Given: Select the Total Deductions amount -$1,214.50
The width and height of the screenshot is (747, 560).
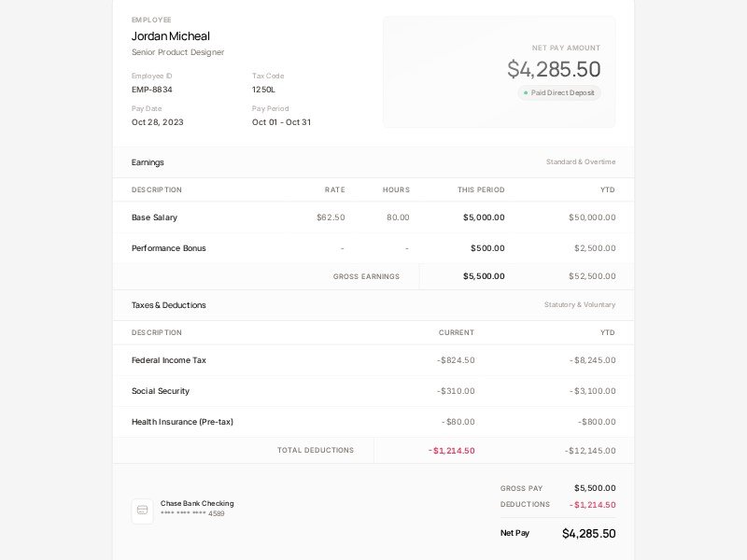Looking at the screenshot, I should tap(449, 450).
